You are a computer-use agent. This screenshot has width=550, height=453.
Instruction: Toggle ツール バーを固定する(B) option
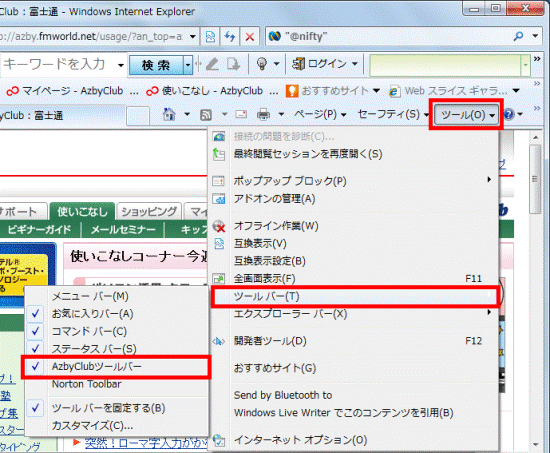tap(117, 408)
